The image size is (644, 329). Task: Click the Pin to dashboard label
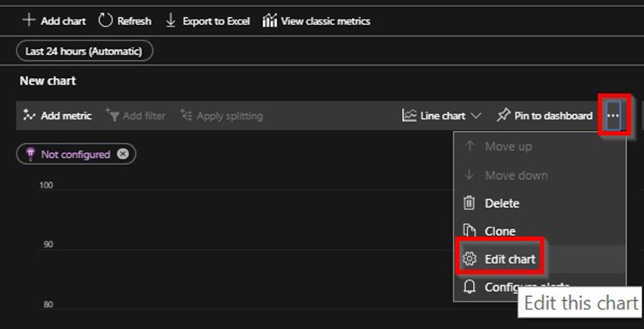(x=553, y=116)
